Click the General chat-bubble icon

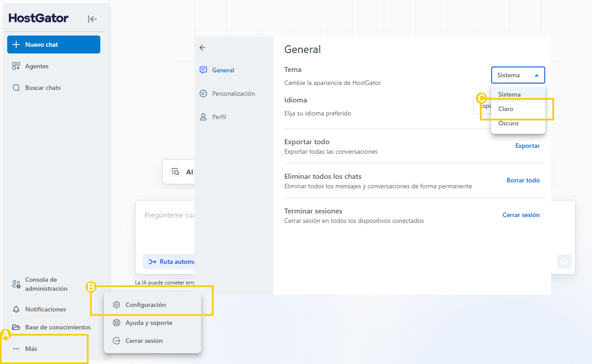coord(203,70)
